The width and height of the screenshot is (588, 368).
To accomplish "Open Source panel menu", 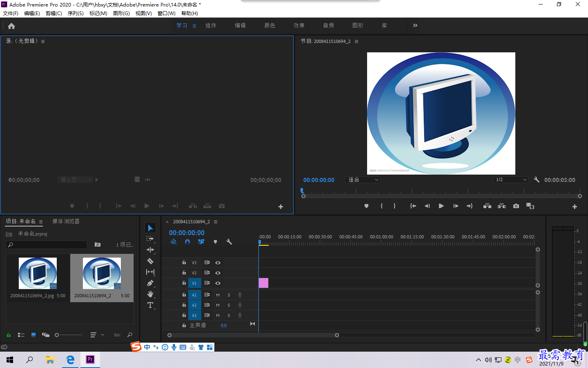I will 43,41.
